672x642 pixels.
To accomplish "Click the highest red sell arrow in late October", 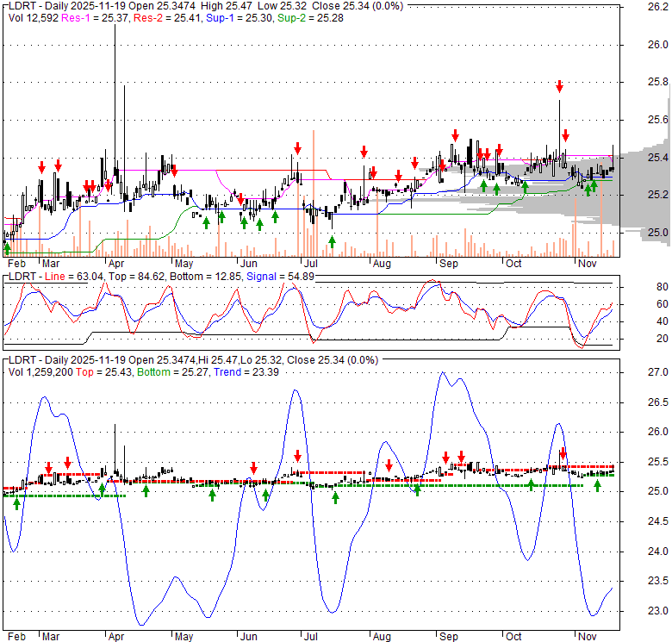I will point(559,85).
